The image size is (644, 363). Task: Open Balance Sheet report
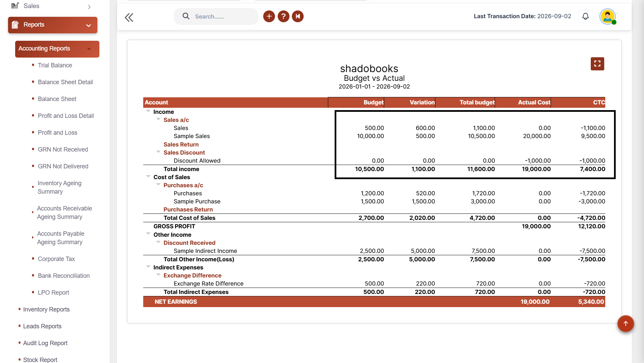pos(57,99)
